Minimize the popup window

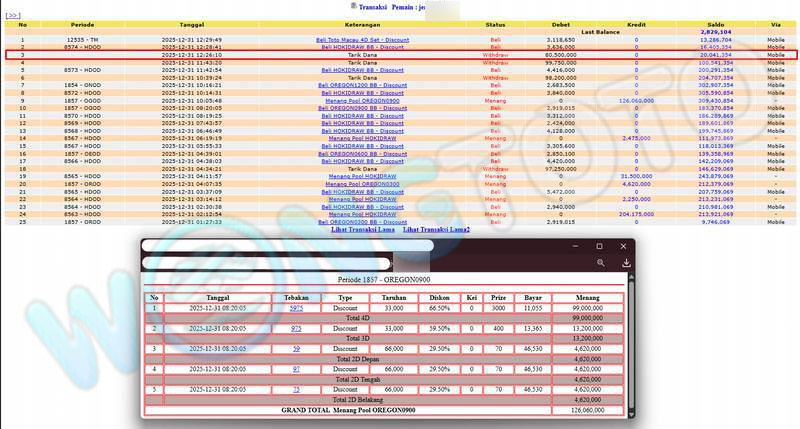pyautogui.click(x=574, y=246)
